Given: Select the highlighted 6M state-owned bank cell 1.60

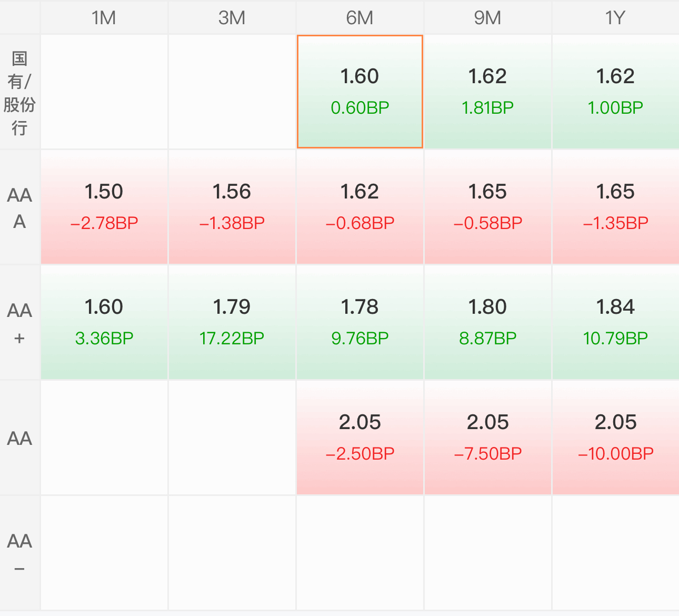Looking at the screenshot, I should click(x=360, y=92).
